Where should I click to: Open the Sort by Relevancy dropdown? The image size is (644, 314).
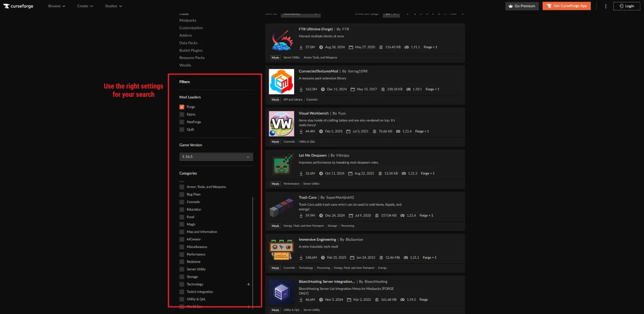(302, 14)
